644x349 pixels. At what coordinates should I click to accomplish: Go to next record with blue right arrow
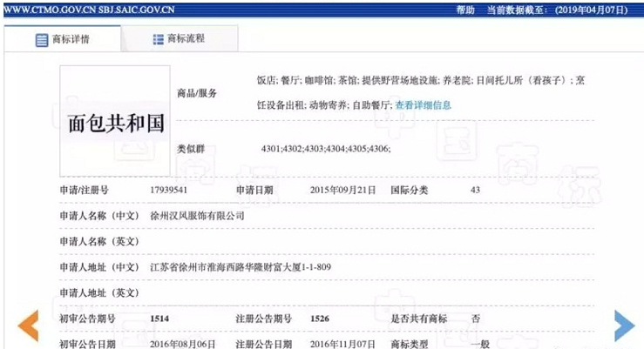pyautogui.click(x=624, y=325)
